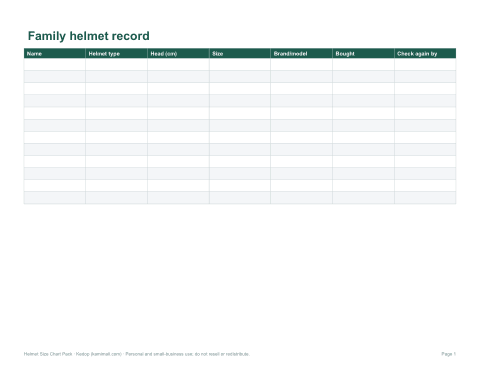Select the 'Check again by' column header
The image size is (480, 371).
point(425,53)
